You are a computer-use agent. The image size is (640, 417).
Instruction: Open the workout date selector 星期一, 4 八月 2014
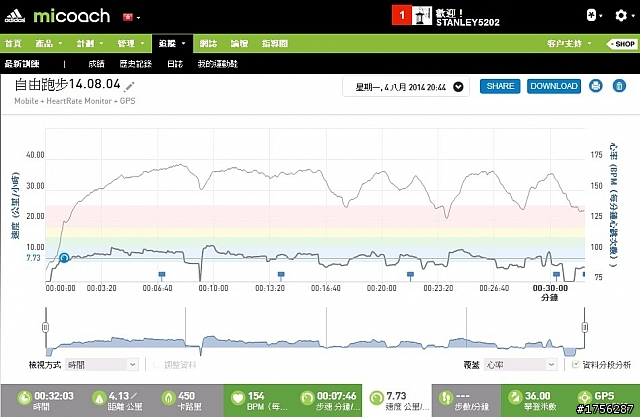coord(406,87)
